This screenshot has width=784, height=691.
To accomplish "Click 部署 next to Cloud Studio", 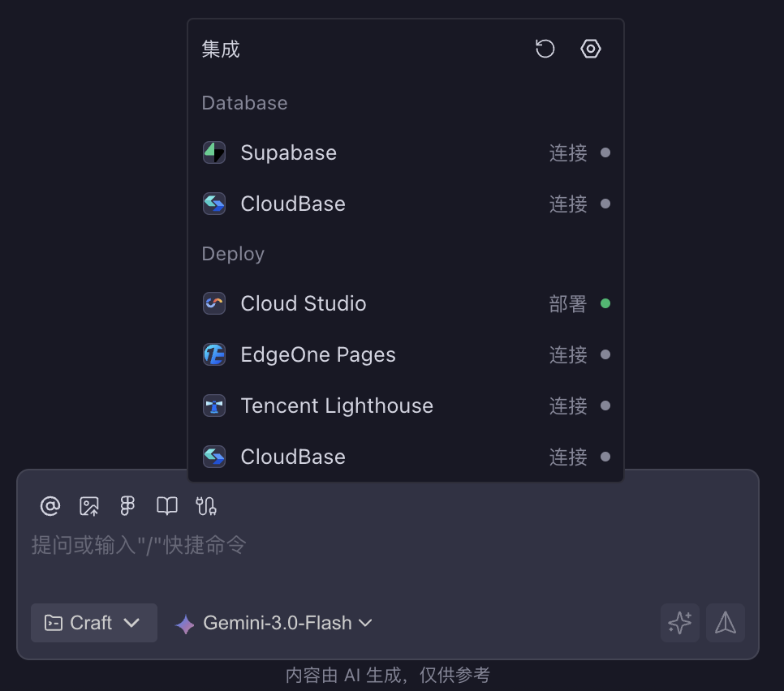I will point(567,303).
